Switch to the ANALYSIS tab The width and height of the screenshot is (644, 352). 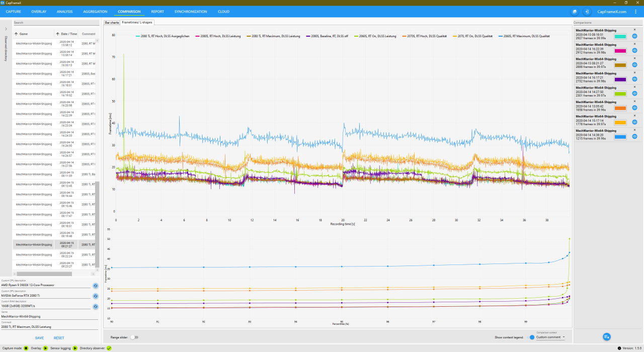tap(64, 12)
